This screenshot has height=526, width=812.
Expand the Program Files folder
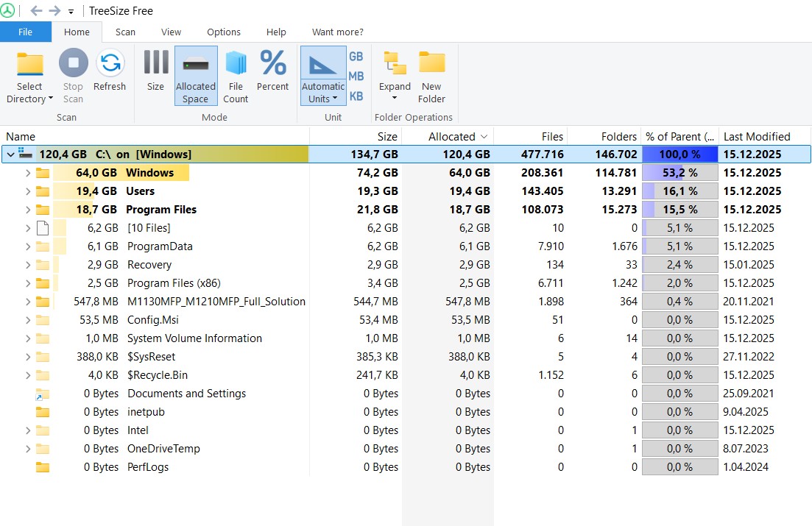pos(28,210)
